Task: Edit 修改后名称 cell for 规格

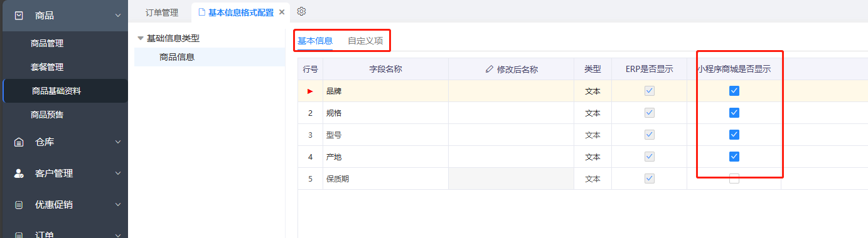Action: 511,113
